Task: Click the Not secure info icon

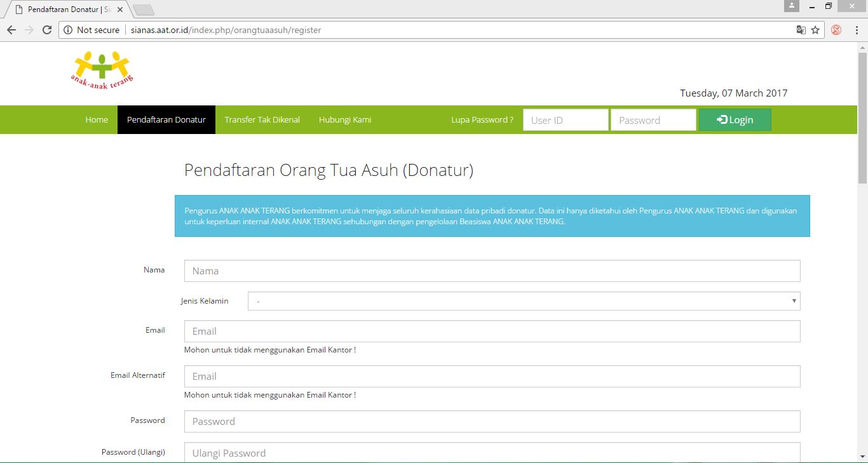Action: point(69,30)
